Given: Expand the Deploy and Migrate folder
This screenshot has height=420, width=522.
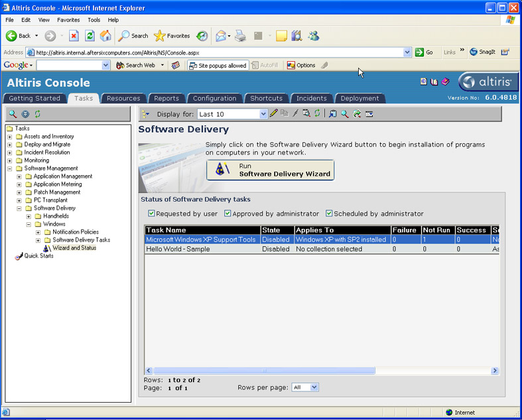Looking at the screenshot, I should [x=10, y=145].
